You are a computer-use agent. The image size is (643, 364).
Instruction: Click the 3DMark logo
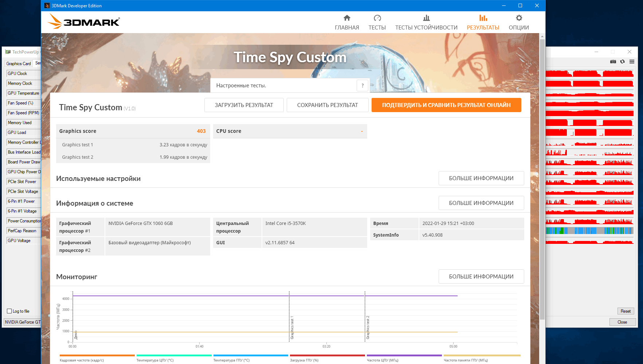point(84,21)
